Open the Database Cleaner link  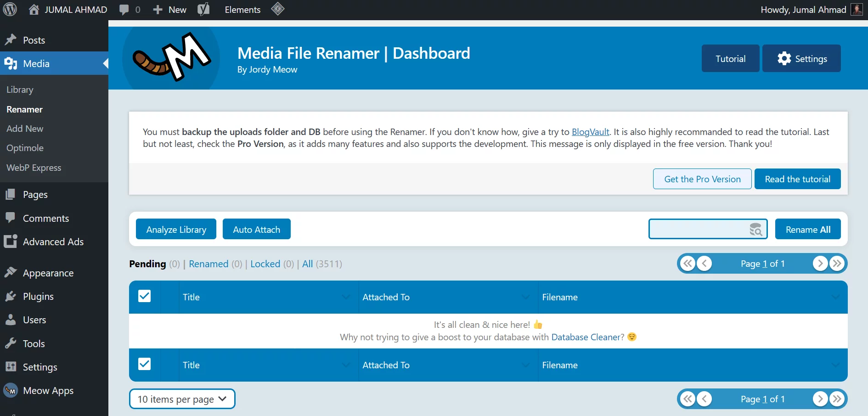(586, 337)
